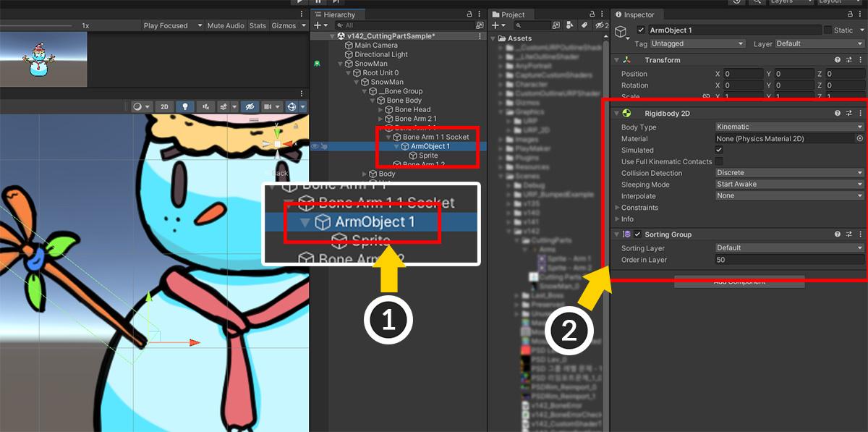Expand Bone Head in Hierarchy
The image size is (868, 432).
(x=381, y=110)
